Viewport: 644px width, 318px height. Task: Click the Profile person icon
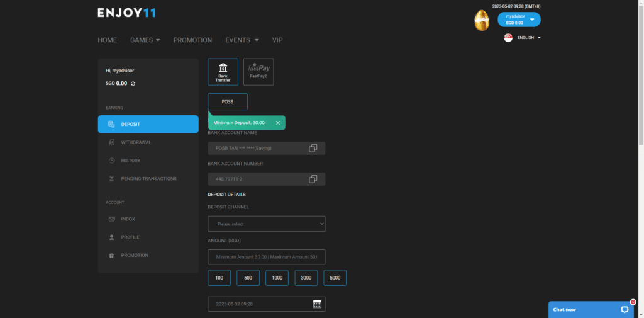point(111,237)
